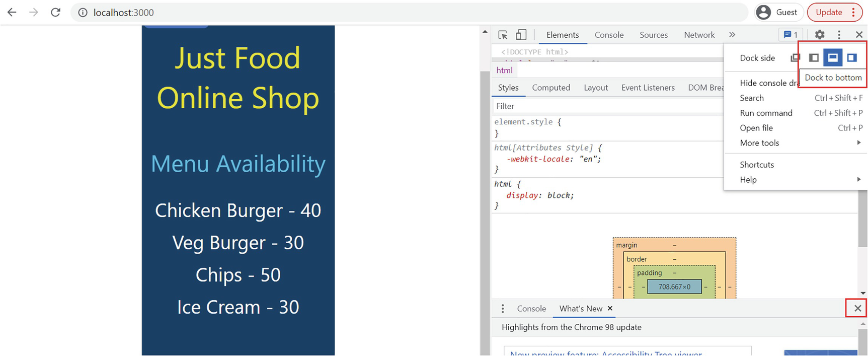Click the styles Filter input field
The image size is (868, 356).
[604, 106]
